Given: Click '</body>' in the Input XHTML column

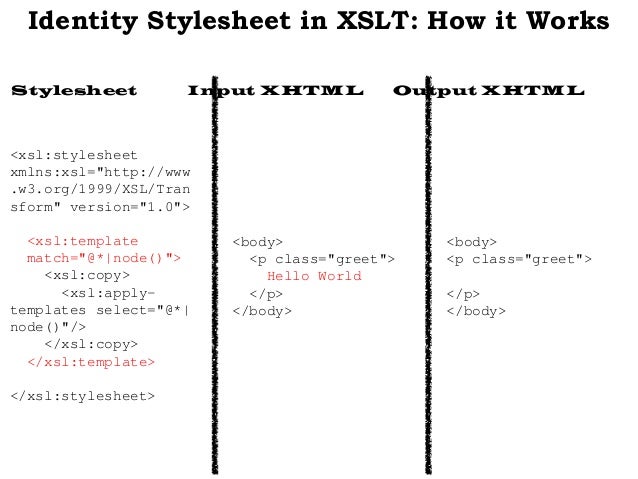Looking at the screenshot, I should point(262,311).
